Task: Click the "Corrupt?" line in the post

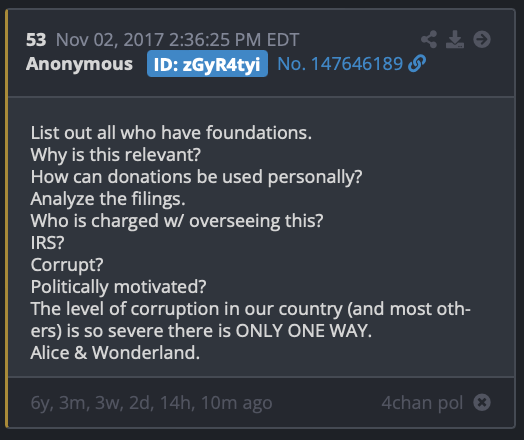Action: click(x=67, y=265)
